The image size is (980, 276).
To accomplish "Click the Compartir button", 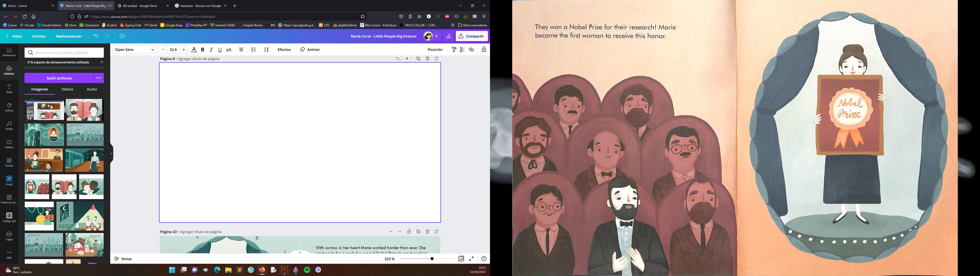I will click(x=472, y=36).
